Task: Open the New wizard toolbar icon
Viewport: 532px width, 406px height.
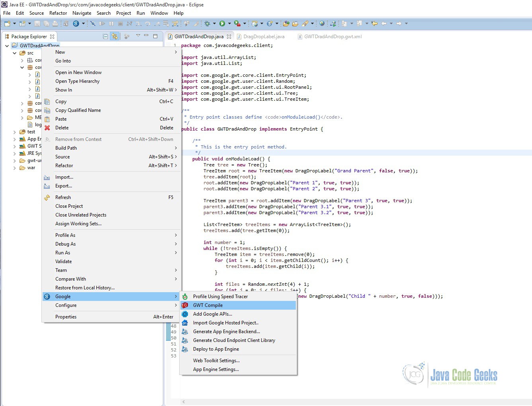Action: coord(6,23)
